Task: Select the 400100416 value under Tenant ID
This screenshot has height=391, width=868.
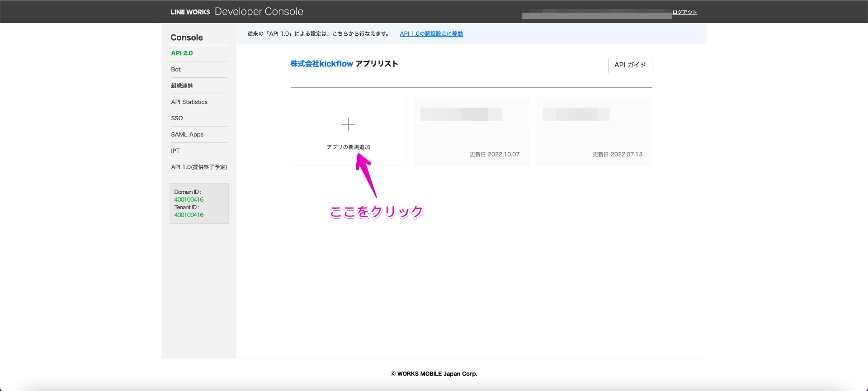Action: coord(189,215)
